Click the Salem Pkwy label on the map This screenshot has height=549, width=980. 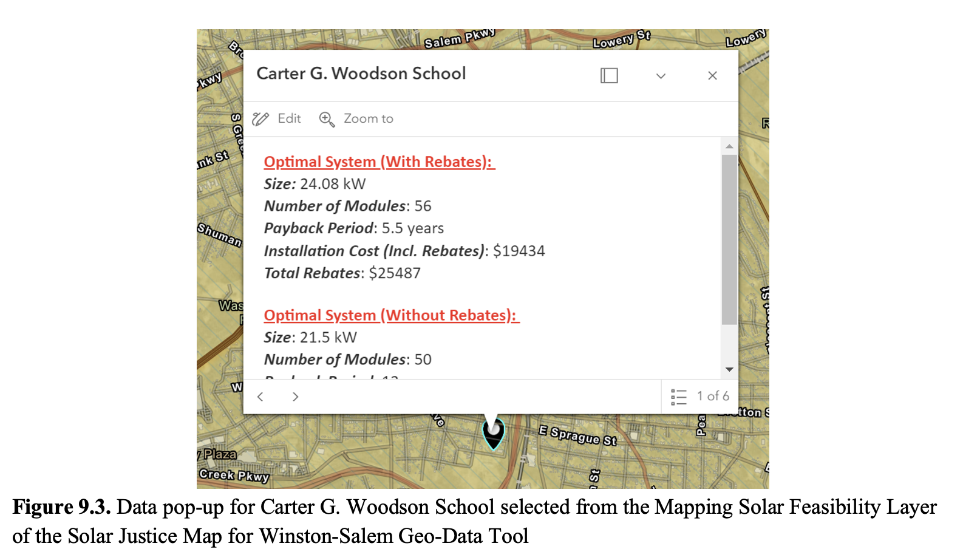[x=459, y=38]
